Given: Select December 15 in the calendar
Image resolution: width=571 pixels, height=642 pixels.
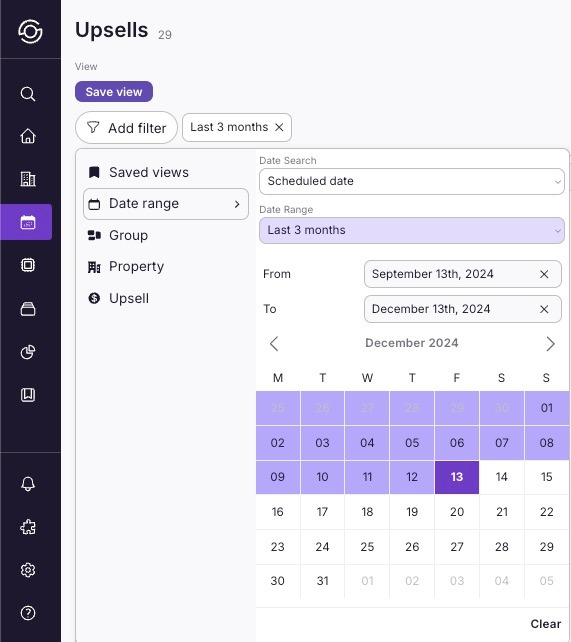Looking at the screenshot, I should coord(546,477).
